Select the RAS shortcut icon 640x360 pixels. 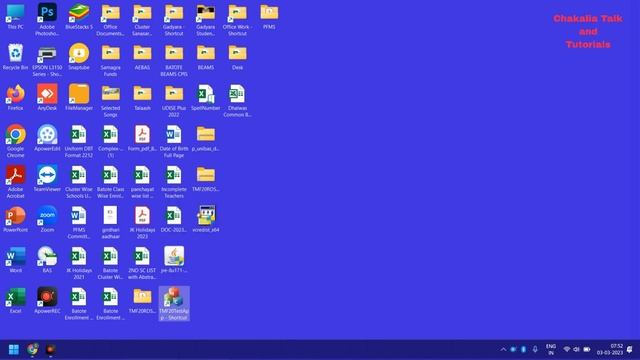pos(47,260)
